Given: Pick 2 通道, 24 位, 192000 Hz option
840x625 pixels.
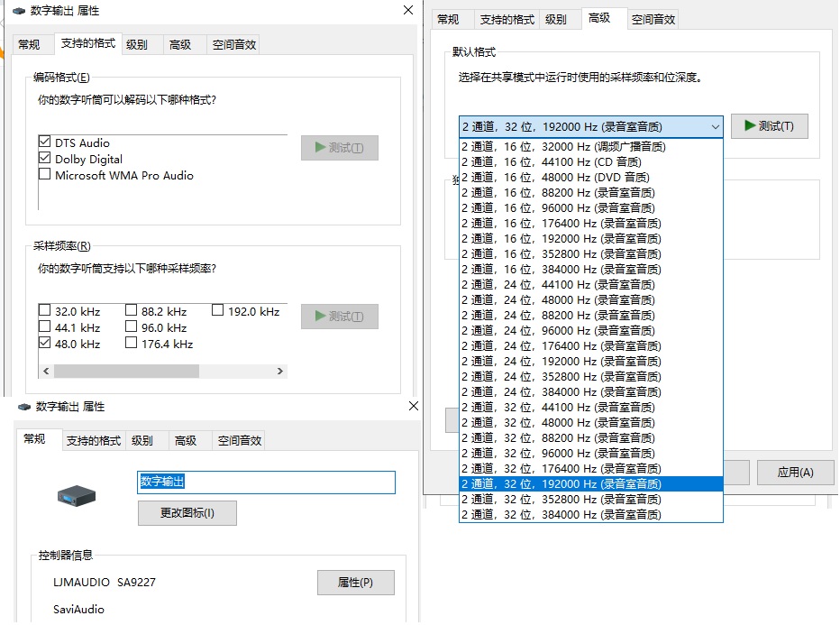Looking at the screenshot, I should [x=591, y=362].
